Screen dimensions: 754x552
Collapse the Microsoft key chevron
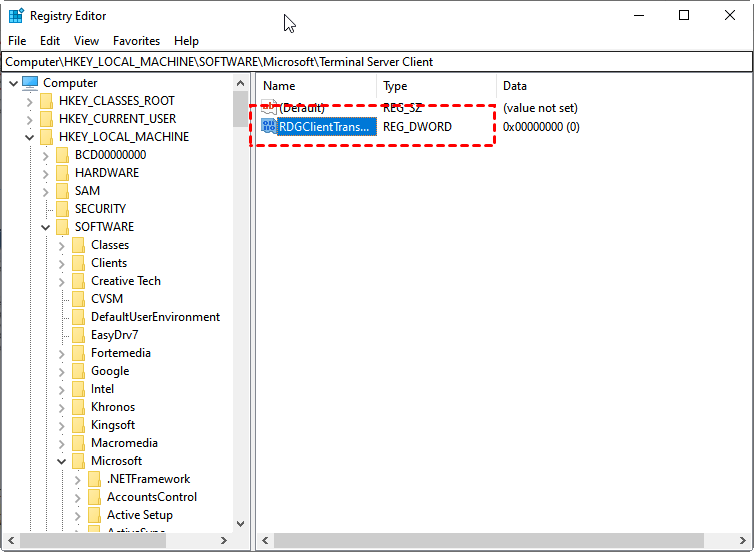point(62,462)
